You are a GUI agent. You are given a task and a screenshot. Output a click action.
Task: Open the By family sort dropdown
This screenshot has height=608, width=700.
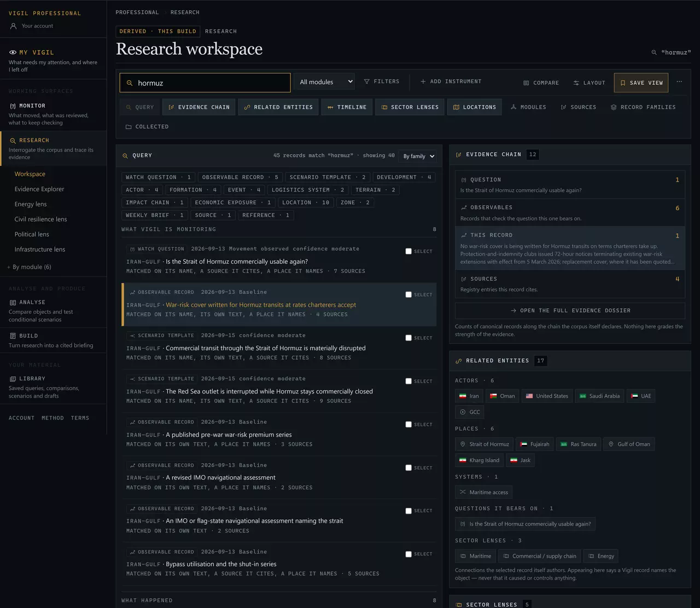pyautogui.click(x=417, y=157)
